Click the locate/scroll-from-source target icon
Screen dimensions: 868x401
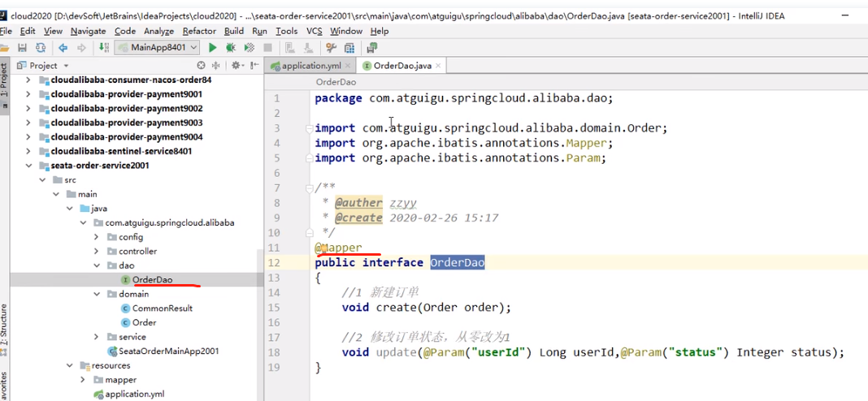tap(202, 65)
